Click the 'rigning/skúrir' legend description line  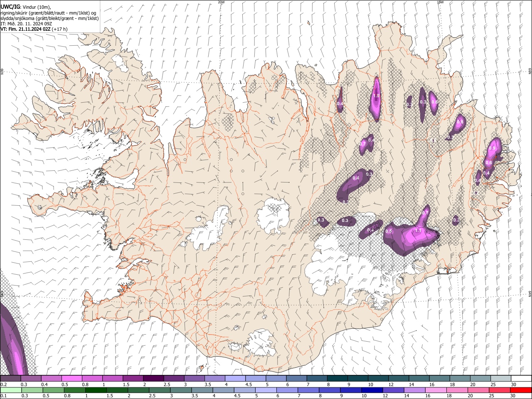pos(48,13)
